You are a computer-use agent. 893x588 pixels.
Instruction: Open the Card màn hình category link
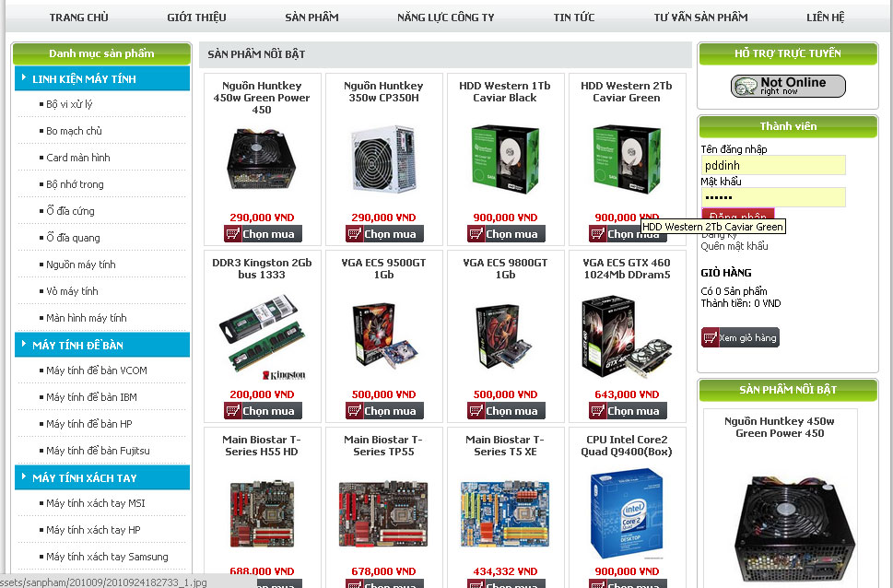pyautogui.click(x=78, y=158)
